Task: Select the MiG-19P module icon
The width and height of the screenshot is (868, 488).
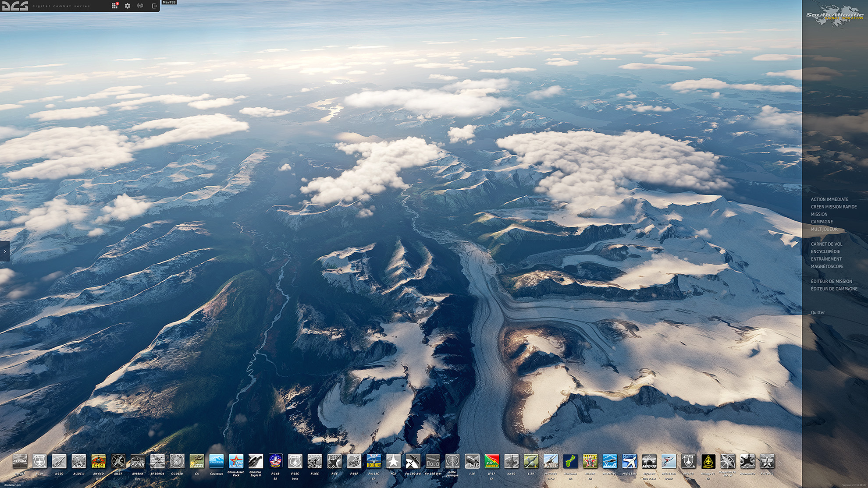Action: tap(649, 462)
